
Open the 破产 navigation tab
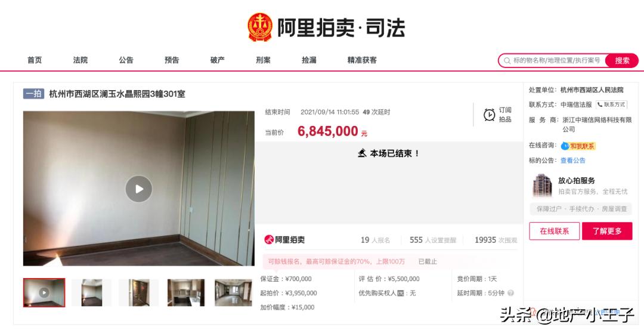[x=217, y=60]
